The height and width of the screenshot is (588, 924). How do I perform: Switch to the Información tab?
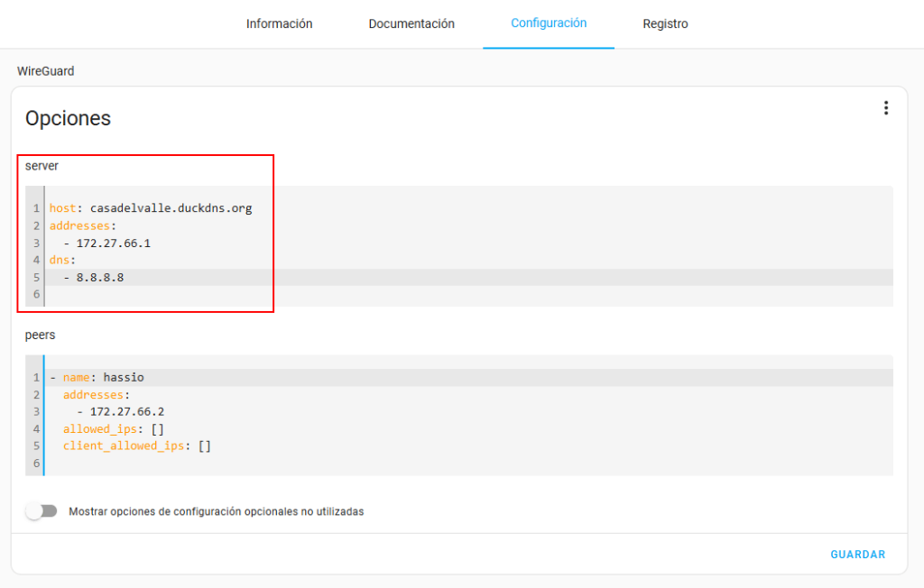click(x=279, y=24)
